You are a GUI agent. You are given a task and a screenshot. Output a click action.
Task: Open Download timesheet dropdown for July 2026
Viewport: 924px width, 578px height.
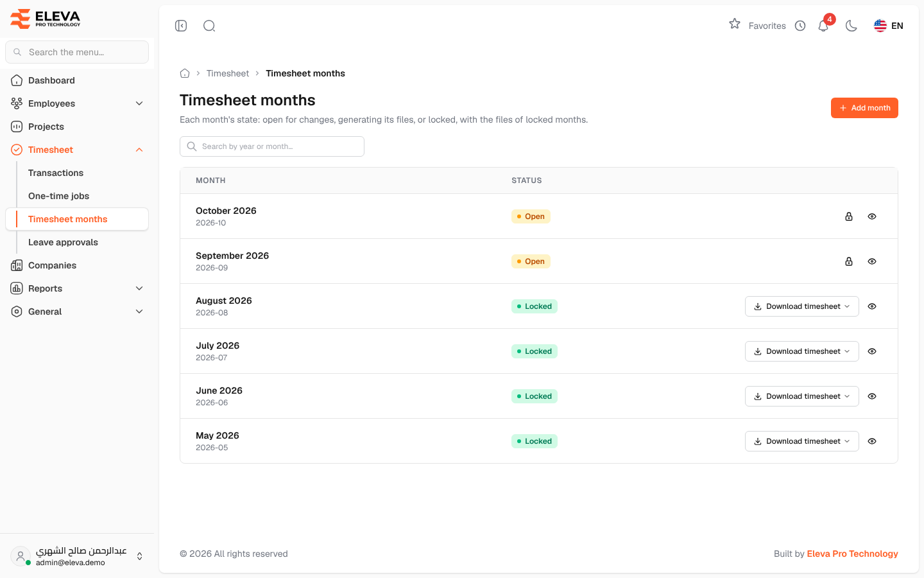[x=802, y=351]
